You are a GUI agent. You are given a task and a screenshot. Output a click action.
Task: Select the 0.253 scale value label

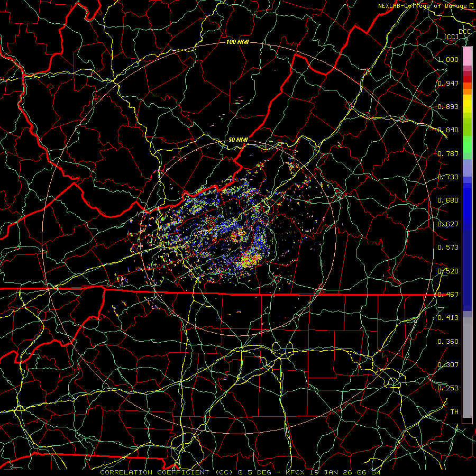(x=448, y=388)
